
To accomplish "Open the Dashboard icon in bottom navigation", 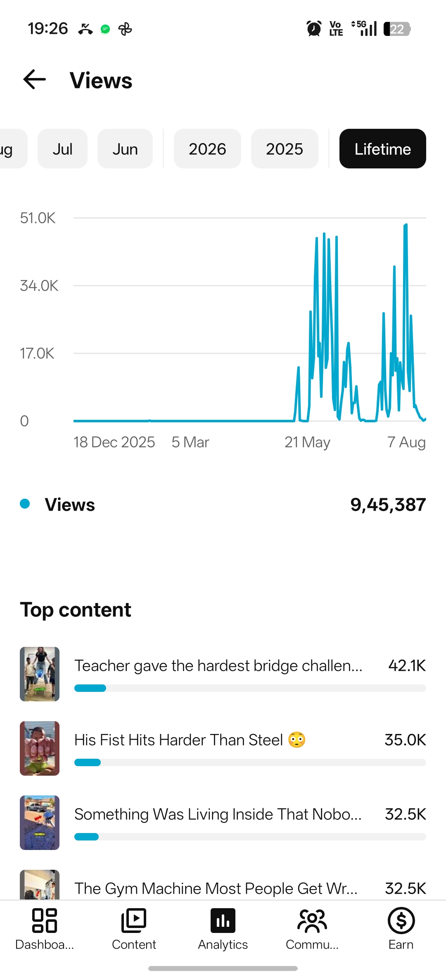I will [45, 921].
